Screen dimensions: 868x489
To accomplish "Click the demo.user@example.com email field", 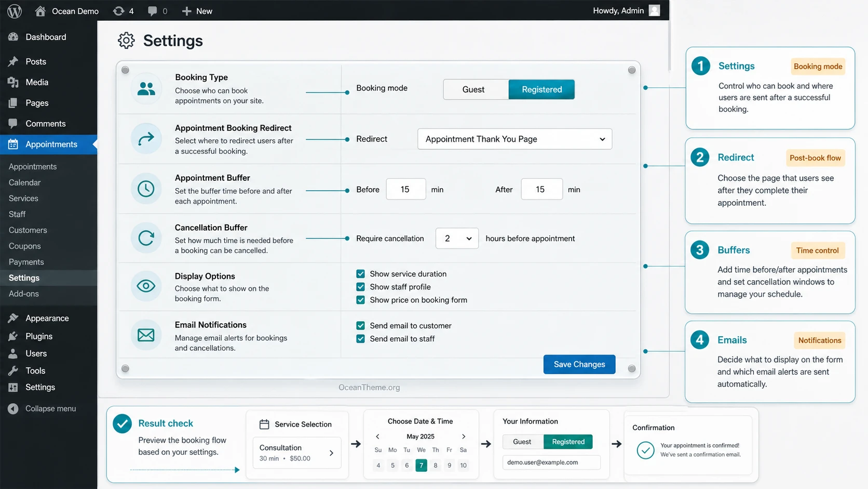I will pyautogui.click(x=551, y=462).
